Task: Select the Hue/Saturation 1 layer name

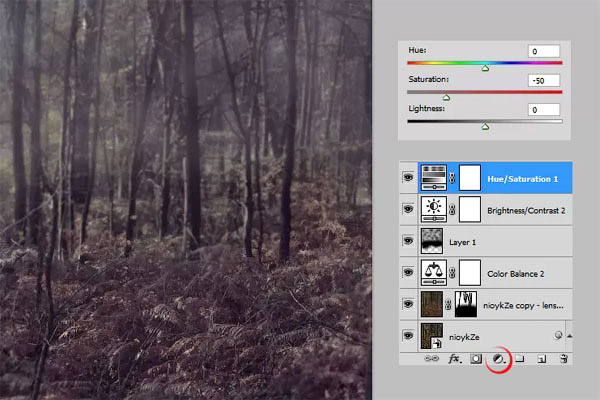Action: pyautogui.click(x=522, y=179)
